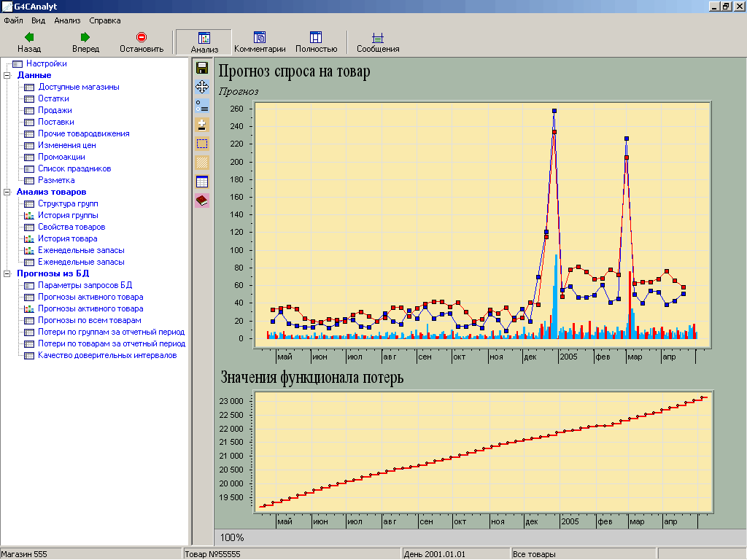The image size is (747, 560).
Task: Switch to Комментарии view mode in toolbar
Action: click(260, 42)
